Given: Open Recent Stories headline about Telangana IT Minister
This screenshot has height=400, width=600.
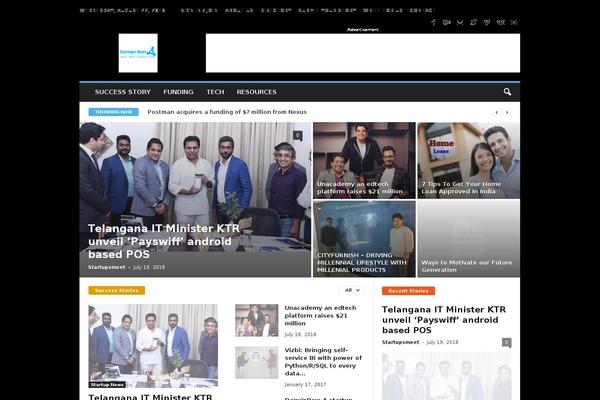Looking at the screenshot, I should [x=444, y=320].
